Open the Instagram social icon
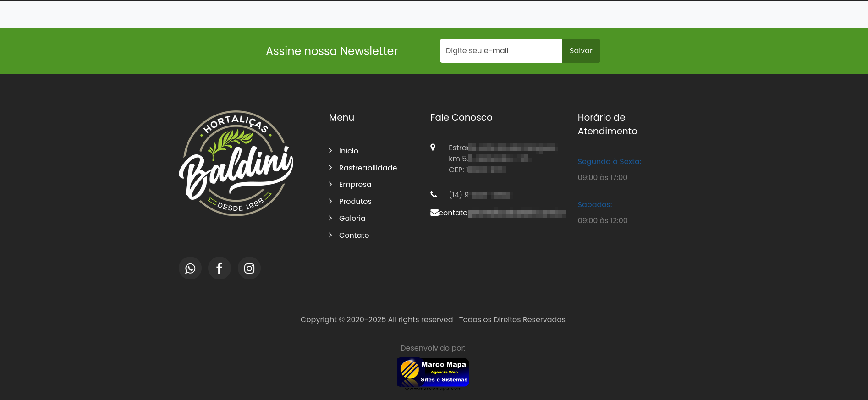Viewport: 868px width, 400px height. (249, 268)
